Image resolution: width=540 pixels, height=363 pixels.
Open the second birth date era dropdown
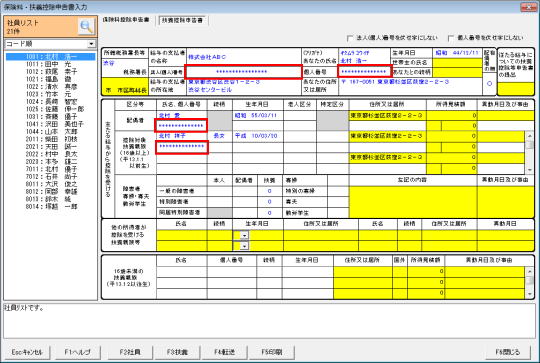(x=244, y=246)
